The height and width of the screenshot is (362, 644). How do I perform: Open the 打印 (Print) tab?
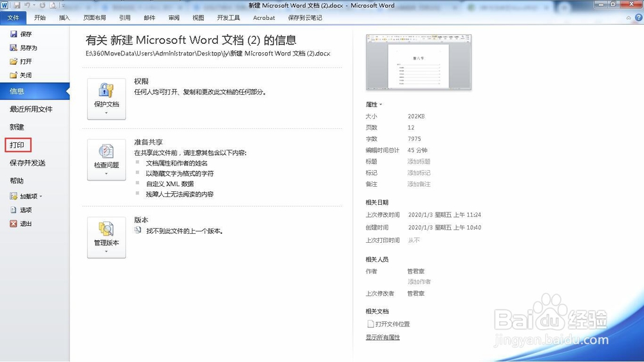17,145
